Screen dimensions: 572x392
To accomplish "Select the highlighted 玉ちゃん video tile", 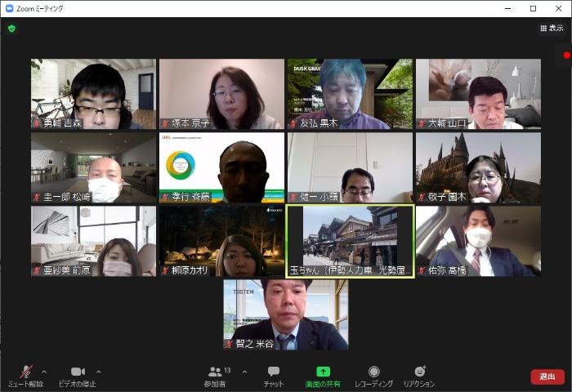I will click(350, 241).
